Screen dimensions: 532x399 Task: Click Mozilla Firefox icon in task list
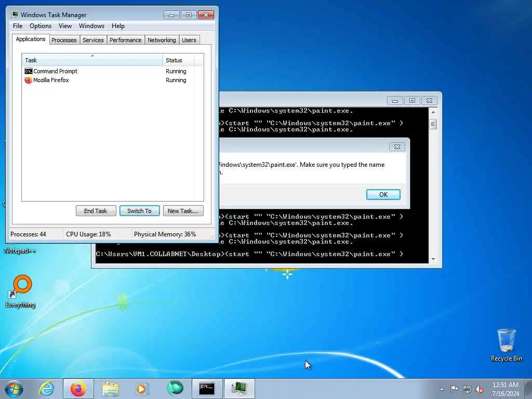(x=29, y=80)
